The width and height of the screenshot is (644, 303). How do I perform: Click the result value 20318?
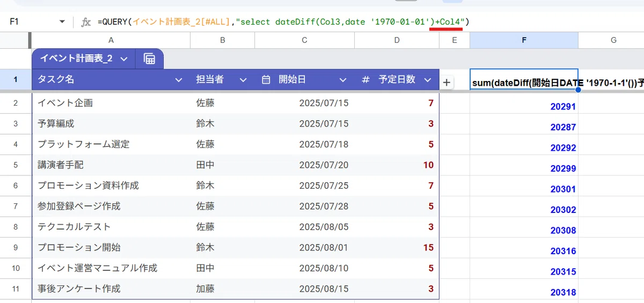coord(563,292)
